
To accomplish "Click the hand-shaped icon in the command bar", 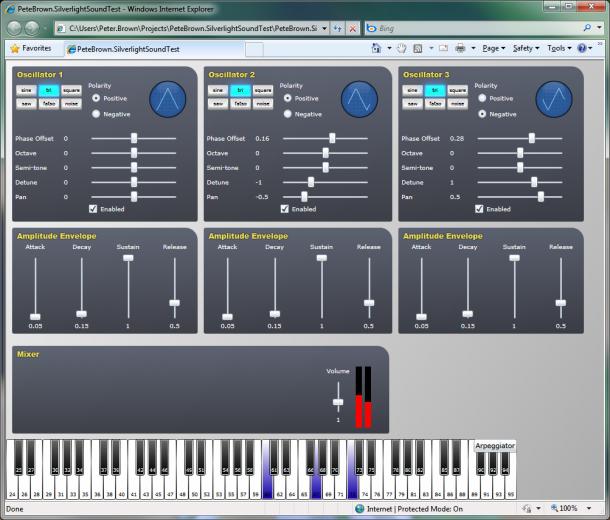I will point(401,48).
